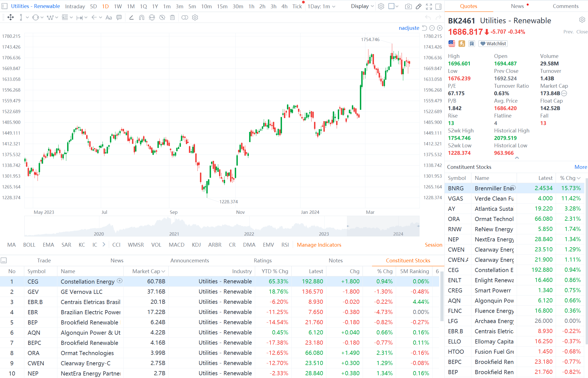Select the arrow annotation tool
The width and height of the screenshot is (588, 378).
(94, 18)
